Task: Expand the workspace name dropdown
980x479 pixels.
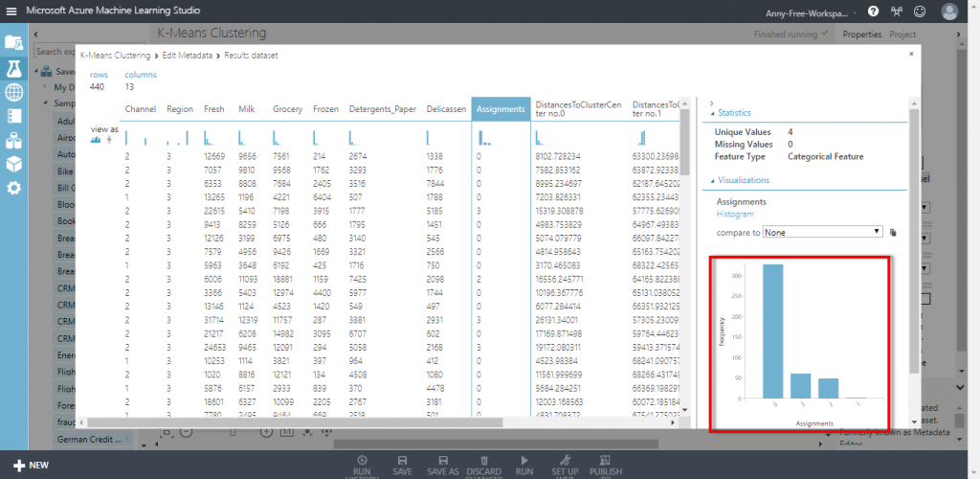Action: click(856, 12)
